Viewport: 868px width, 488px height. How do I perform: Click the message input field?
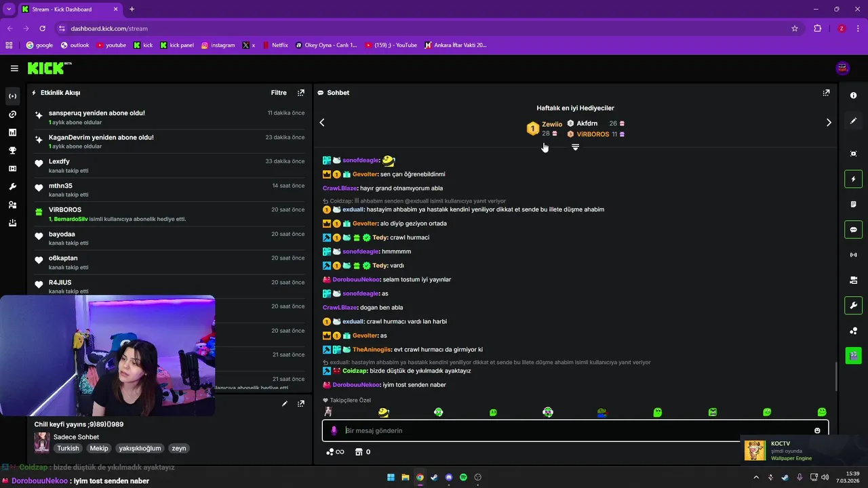click(x=575, y=430)
